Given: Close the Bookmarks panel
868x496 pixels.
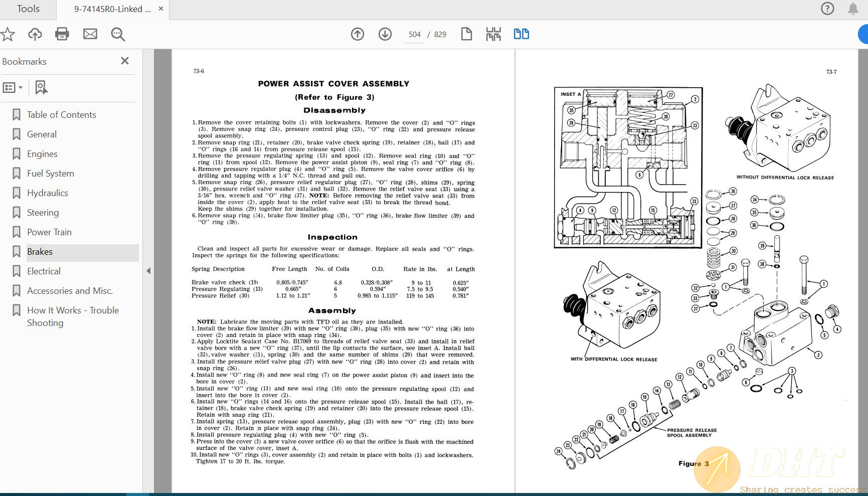Looking at the screenshot, I should [x=125, y=61].
